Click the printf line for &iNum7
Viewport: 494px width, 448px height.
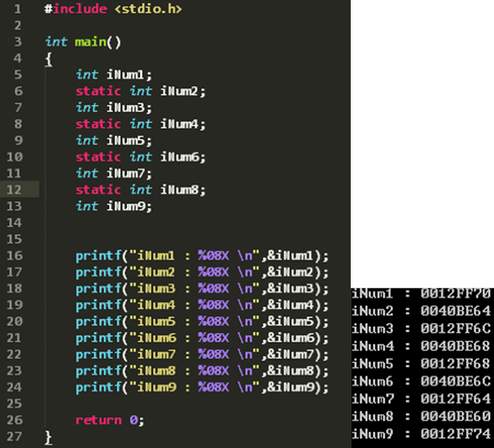(x=202, y=354)
